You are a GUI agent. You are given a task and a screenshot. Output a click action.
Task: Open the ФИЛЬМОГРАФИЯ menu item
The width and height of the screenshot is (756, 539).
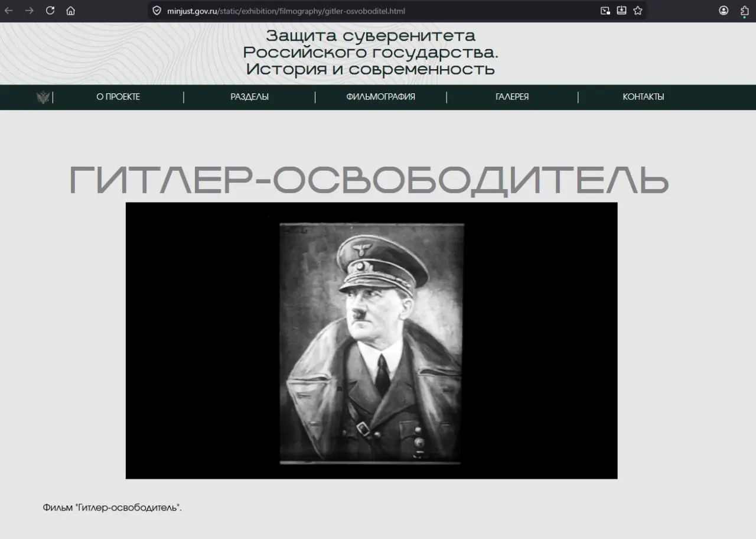[x=380, y=97]
